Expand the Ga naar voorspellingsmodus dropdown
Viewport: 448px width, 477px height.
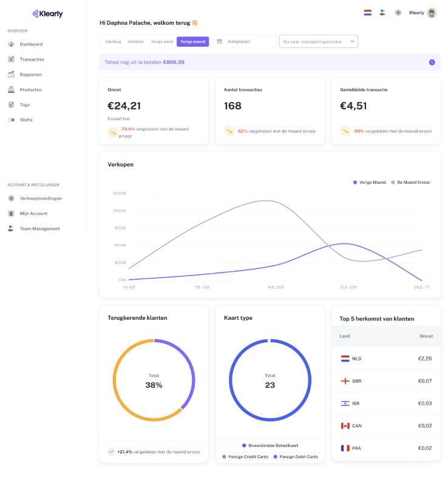318,41
